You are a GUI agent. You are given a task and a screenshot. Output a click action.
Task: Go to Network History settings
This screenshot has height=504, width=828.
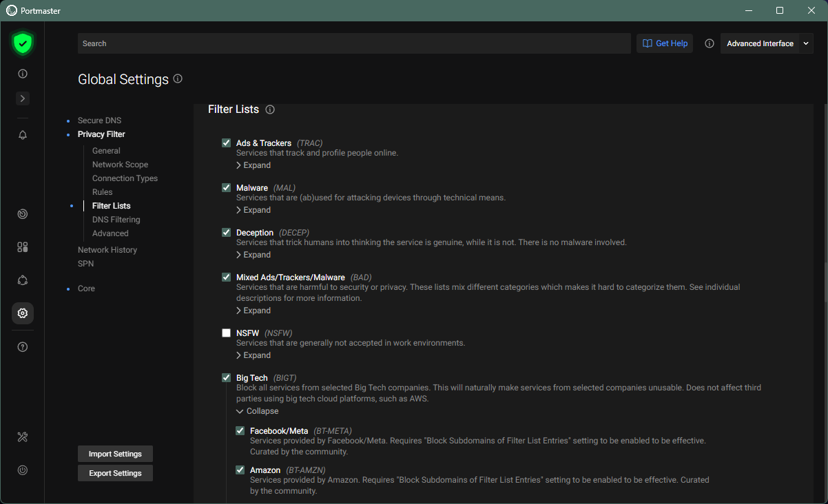(x=107, y=250)
